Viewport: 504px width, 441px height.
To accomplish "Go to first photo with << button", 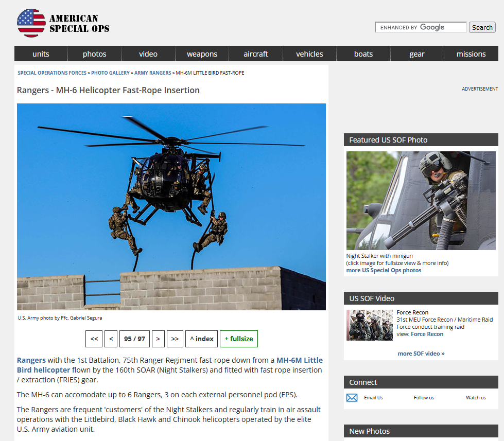I will click(94, 339).
